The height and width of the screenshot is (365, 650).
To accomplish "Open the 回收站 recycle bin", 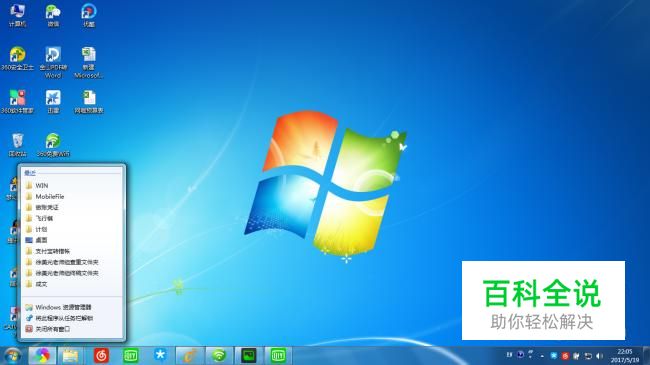I will 17,145.
